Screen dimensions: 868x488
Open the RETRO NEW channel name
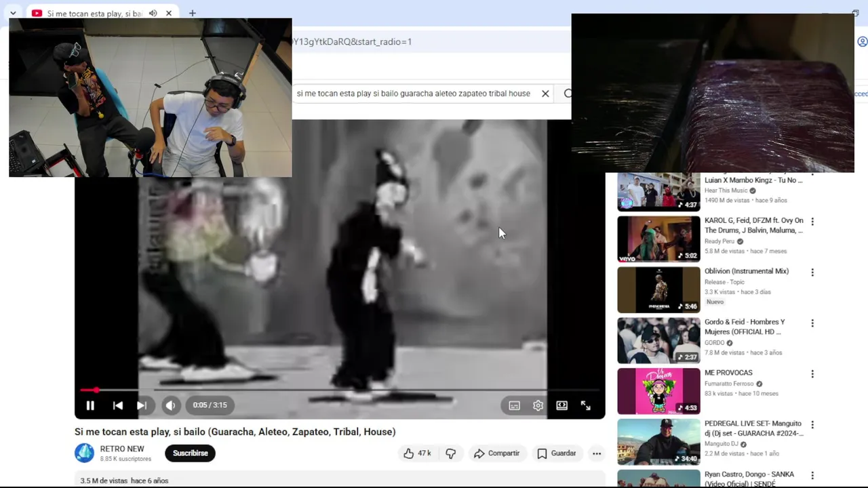[x=122, y=449]
